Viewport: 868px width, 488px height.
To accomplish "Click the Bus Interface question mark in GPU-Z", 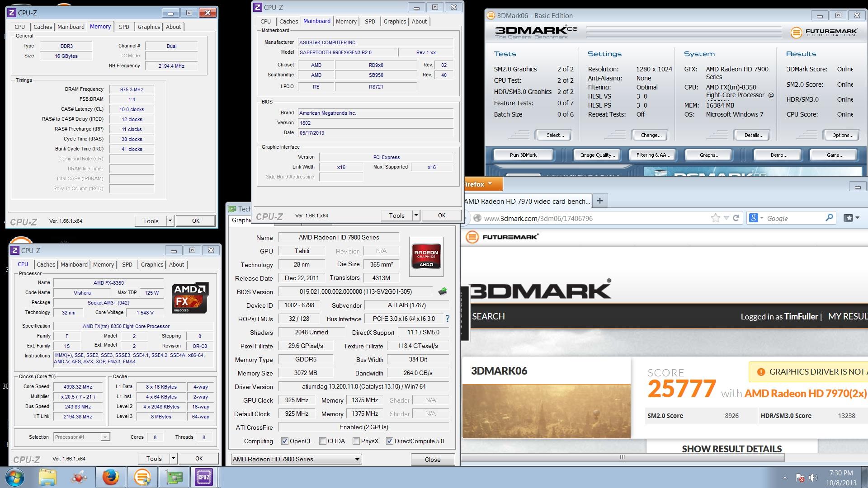I will click(x=448, y=319).
